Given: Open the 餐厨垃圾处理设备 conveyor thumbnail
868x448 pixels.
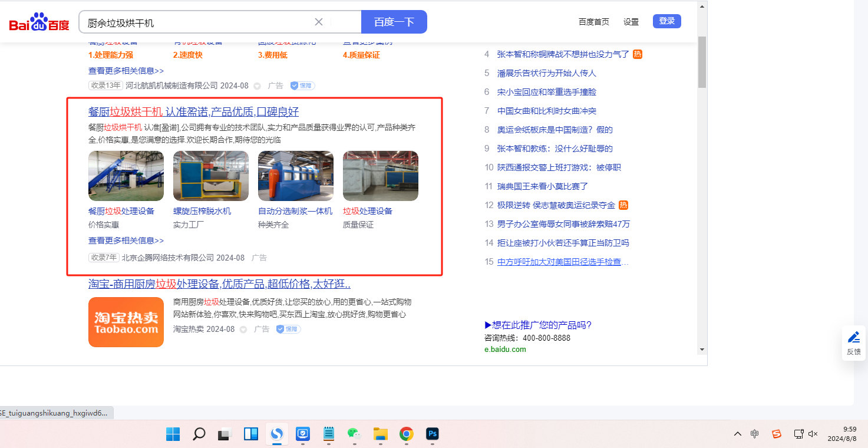Looking at the screenshot, I should 126,176.
